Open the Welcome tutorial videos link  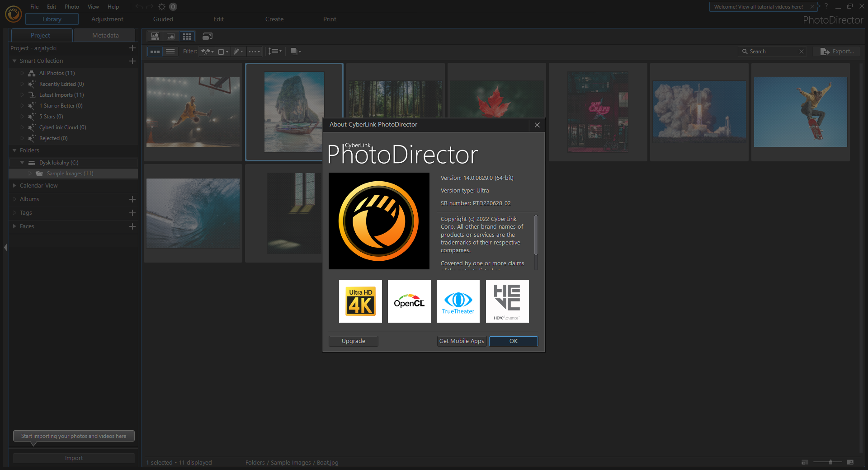pos(758,7)
